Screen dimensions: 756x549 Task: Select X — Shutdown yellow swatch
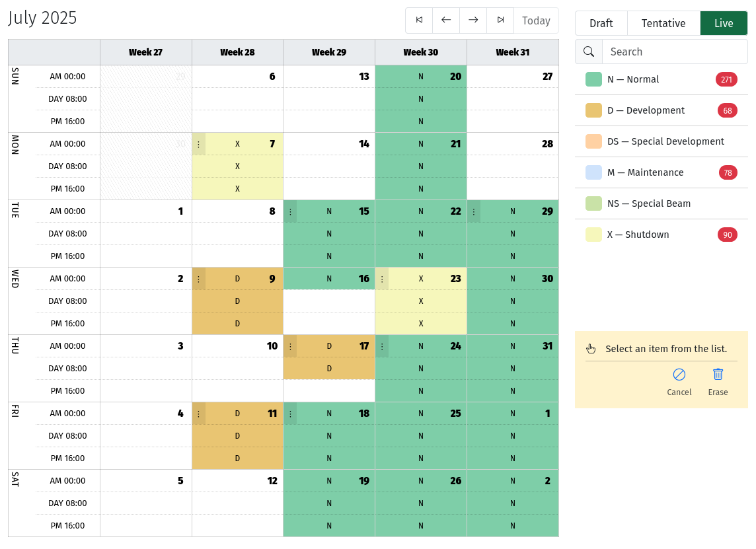(593, 235)
